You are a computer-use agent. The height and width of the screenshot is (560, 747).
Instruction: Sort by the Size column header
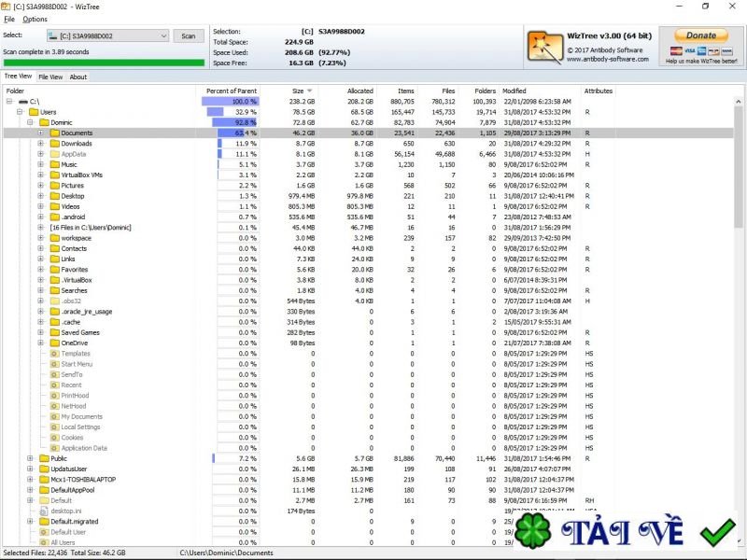pyautogui.click(x=298, y=91)
